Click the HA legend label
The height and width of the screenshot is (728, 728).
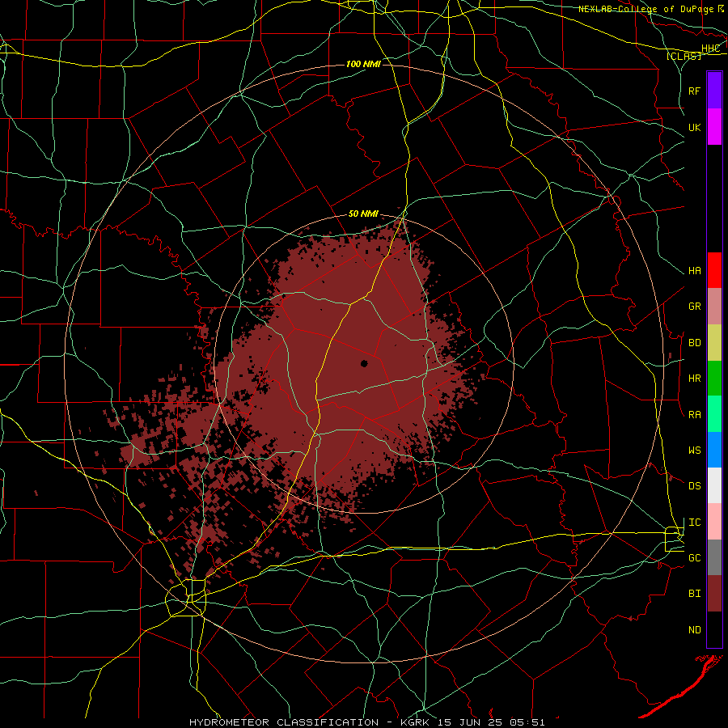coord(694,271)
